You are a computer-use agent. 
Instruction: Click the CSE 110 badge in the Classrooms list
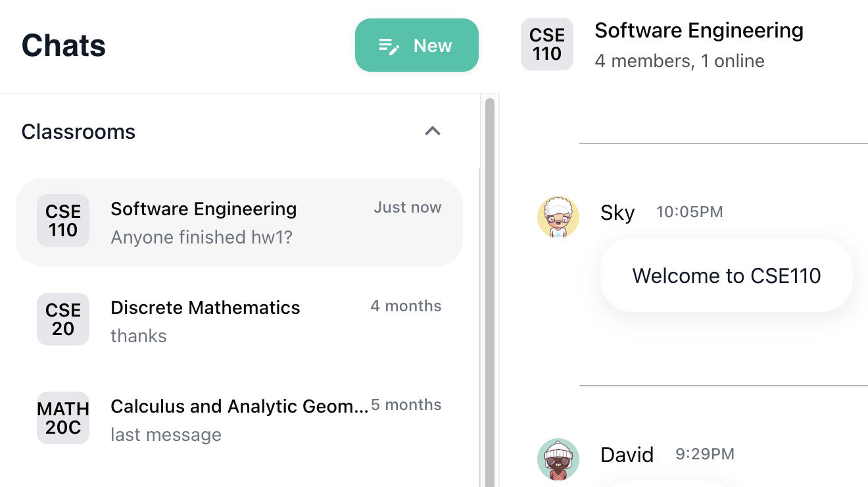[x=63, y=220]
